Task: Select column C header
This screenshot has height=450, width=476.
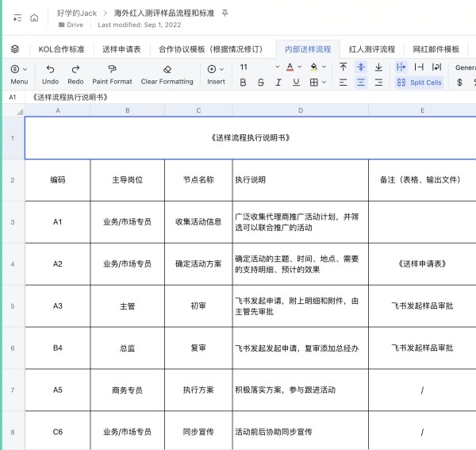Action: [198, 110]
